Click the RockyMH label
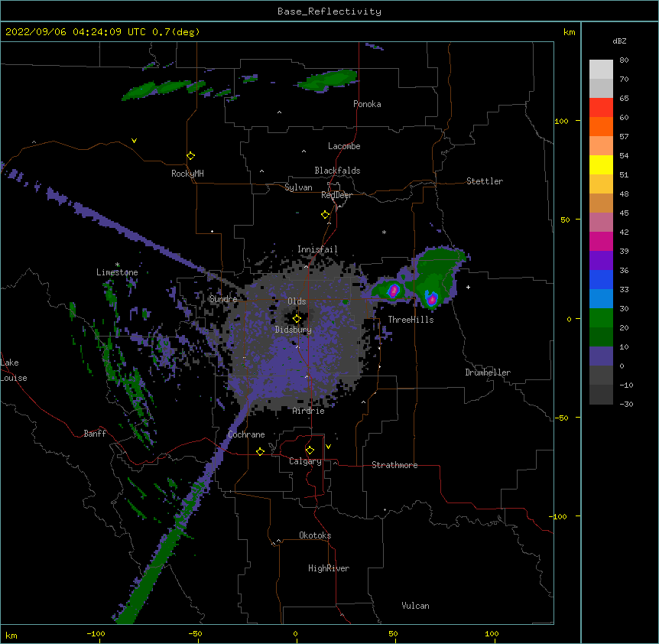This screenshot has height=644, width=659. [187, 174]
